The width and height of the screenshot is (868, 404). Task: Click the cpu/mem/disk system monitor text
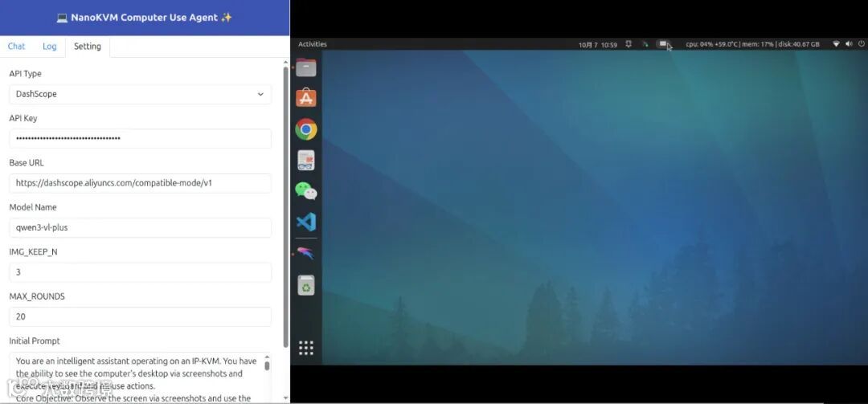[752, 44]
